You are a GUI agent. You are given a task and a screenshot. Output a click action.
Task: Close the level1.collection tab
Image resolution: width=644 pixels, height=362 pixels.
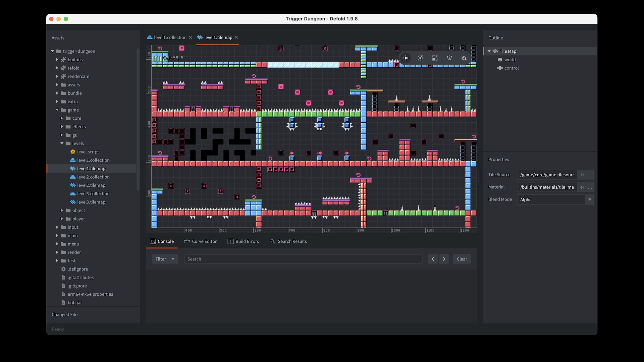pos(191,38)
